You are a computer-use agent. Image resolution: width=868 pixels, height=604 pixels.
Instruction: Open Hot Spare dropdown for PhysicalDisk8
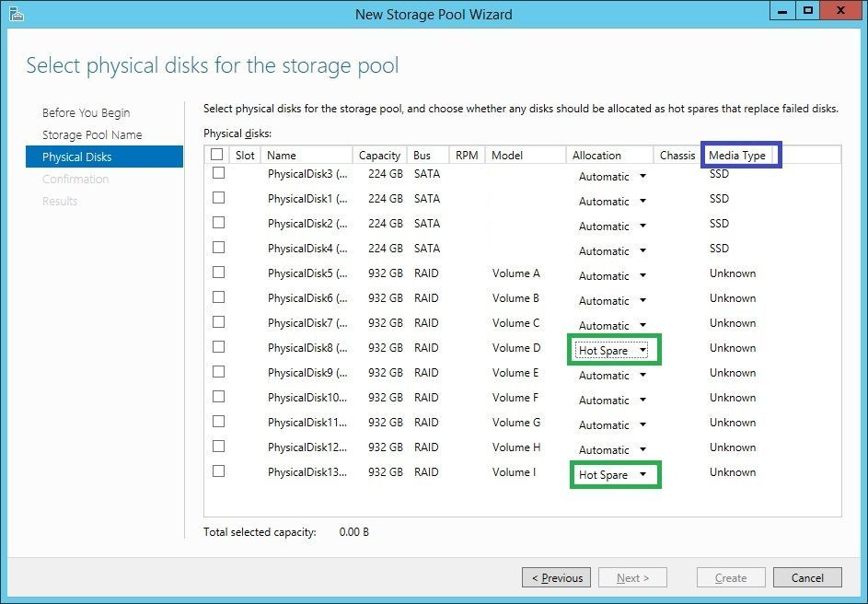pos(612,351)
